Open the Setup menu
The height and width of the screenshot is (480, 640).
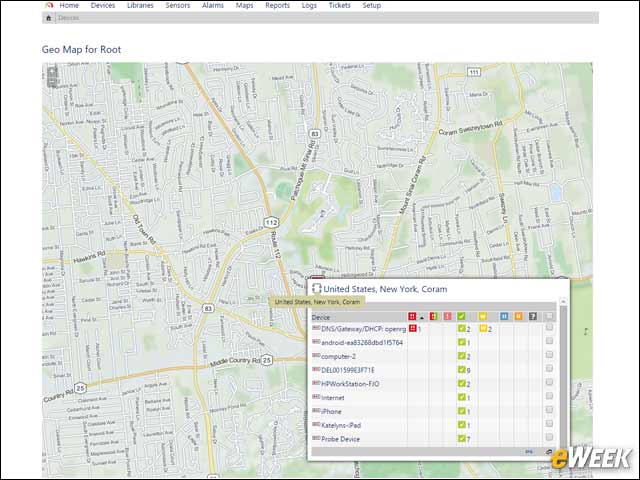[x=371, y=5]
